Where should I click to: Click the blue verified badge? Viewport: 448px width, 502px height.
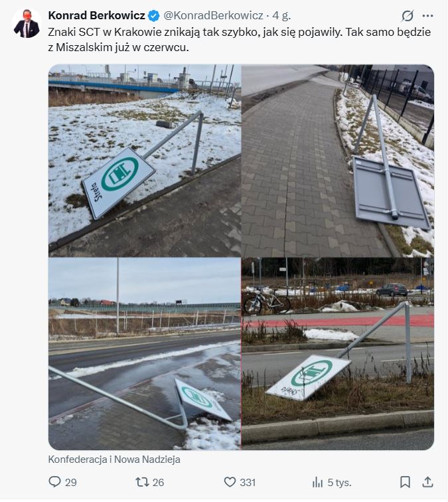tap(154, 15)
